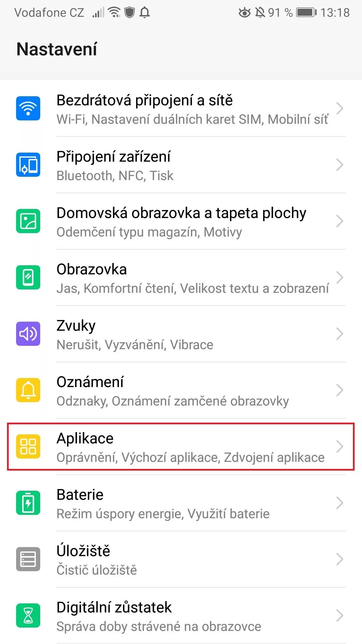
Task: Select Zvuky sound settings
Action: [x=181, y=334]
